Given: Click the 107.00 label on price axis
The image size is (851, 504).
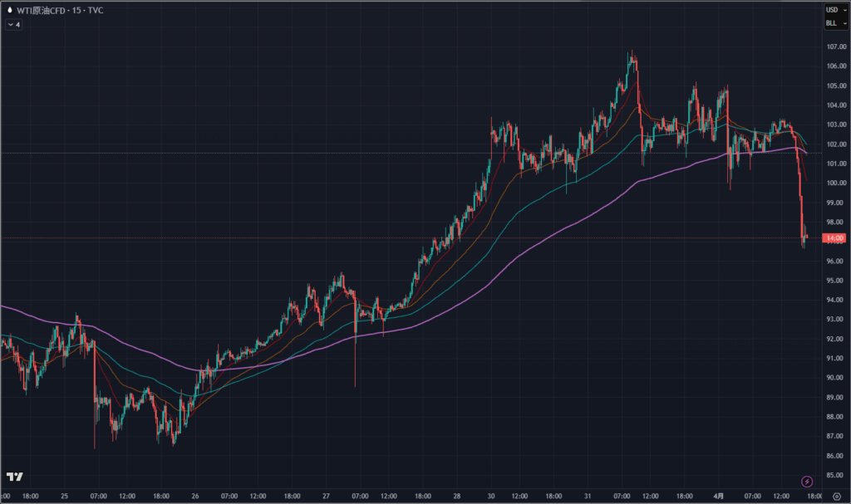Looking at the screenshot, I should pyautogui.click(x=834, y=46).
